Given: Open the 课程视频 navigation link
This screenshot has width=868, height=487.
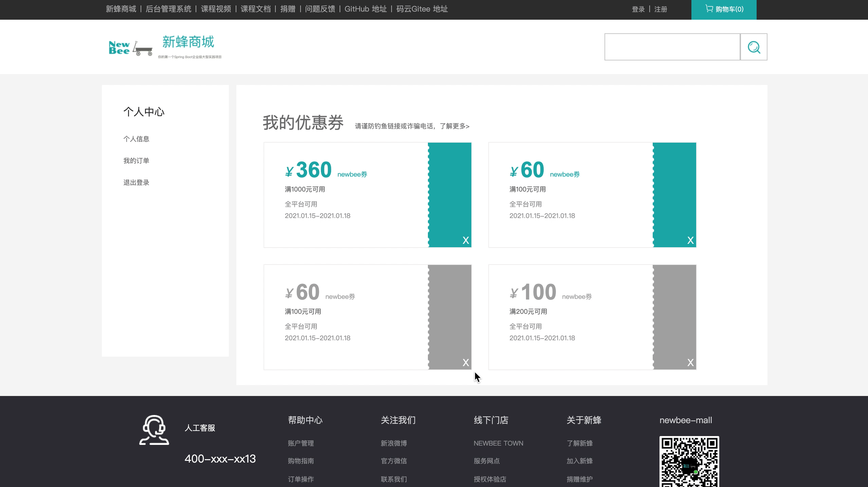Looking at the screenshot, I should [216, 9].
